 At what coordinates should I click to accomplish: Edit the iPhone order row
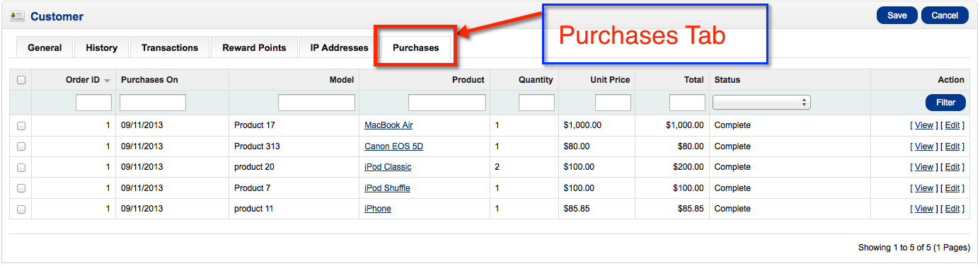[x=952, y=209]
